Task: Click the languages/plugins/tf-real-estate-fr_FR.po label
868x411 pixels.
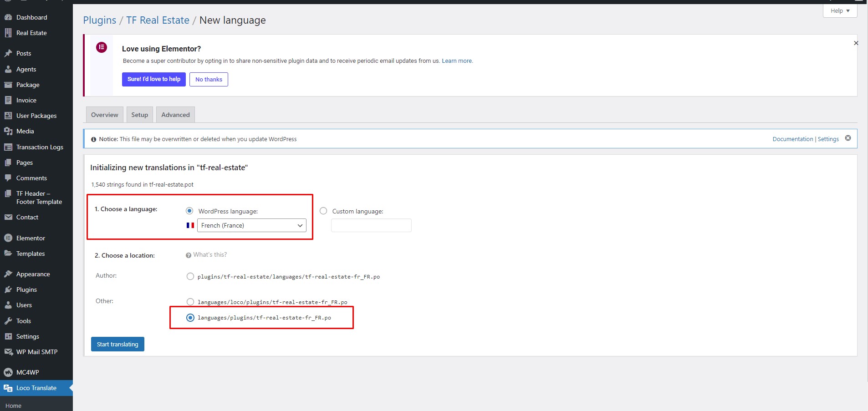Action: [x=264, y=318]
